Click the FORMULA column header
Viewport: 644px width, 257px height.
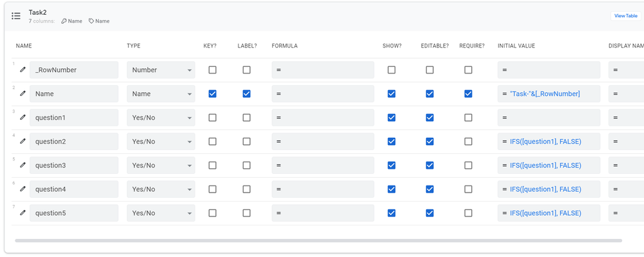pos(285,46)
